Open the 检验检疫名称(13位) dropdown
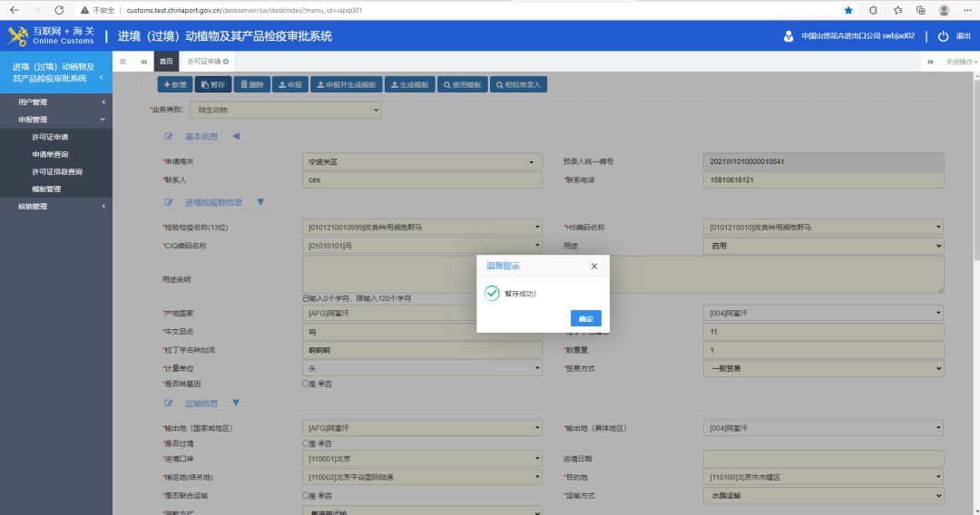The width and height of the screenshot is (980, 515). click(x=422, y=228)
